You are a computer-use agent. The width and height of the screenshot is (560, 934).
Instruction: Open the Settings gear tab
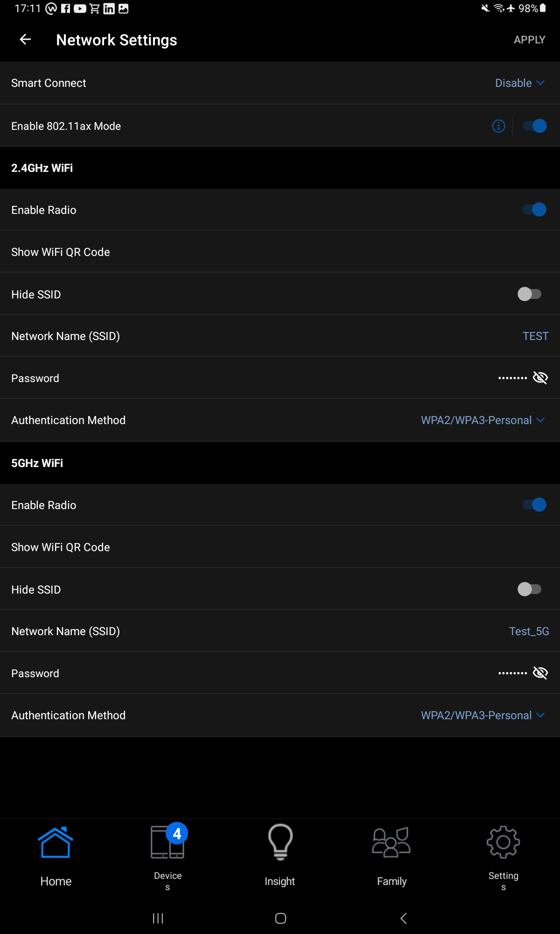point(503,843)
